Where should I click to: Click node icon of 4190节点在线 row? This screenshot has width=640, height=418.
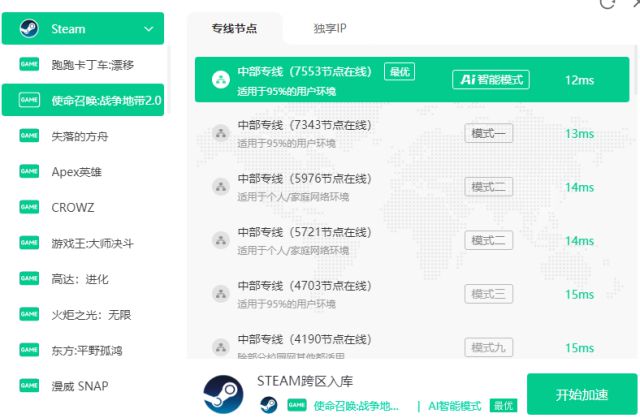[221, 347]
